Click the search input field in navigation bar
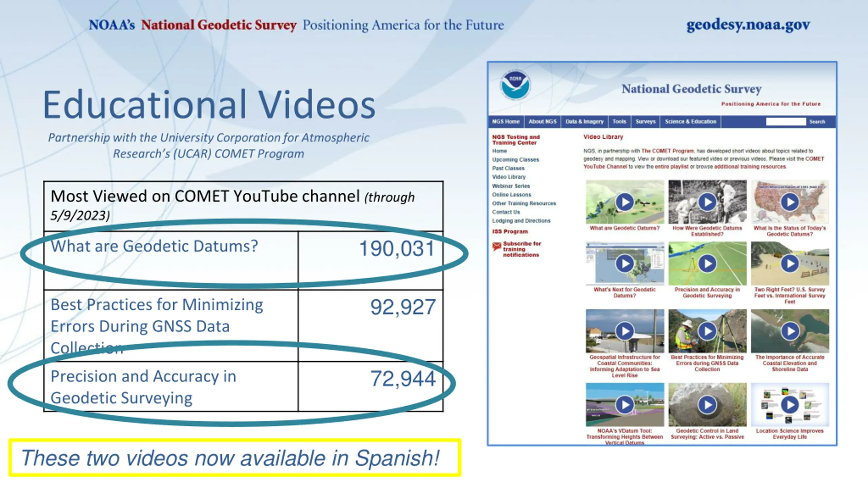 (x=786, y=122)
